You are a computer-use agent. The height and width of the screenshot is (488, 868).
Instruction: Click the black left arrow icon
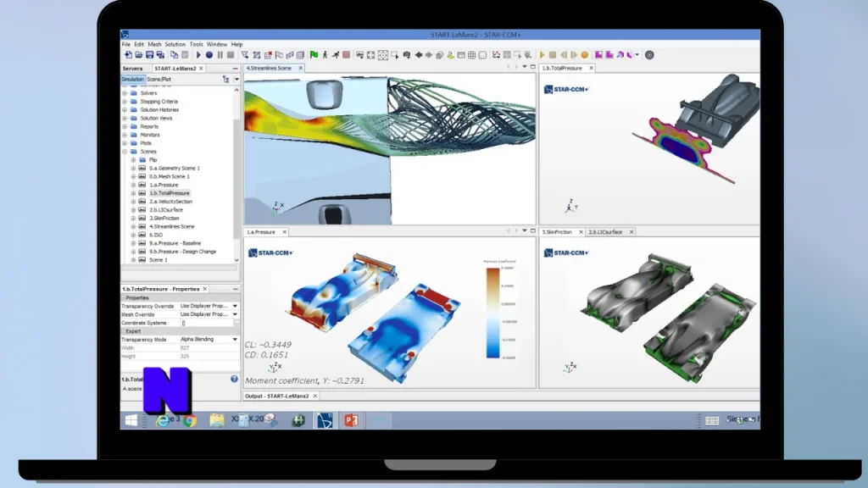click(x=419, y=55)
